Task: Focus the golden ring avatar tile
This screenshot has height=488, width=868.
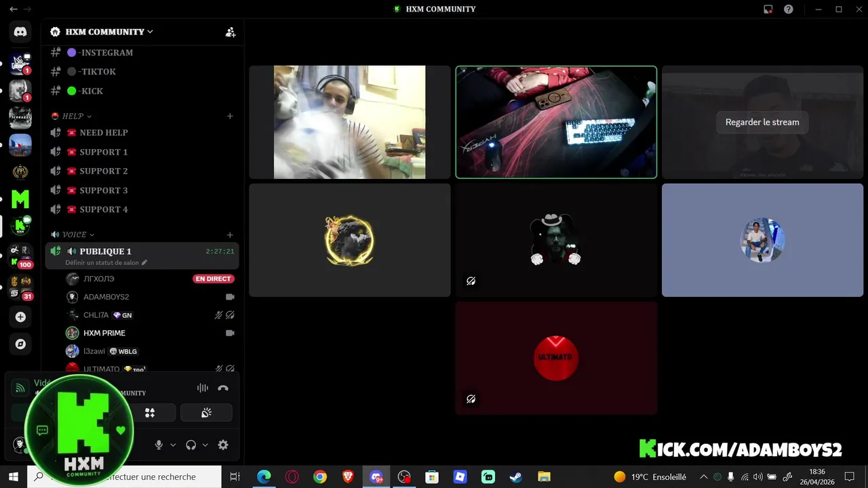Action: click(350, 240)
